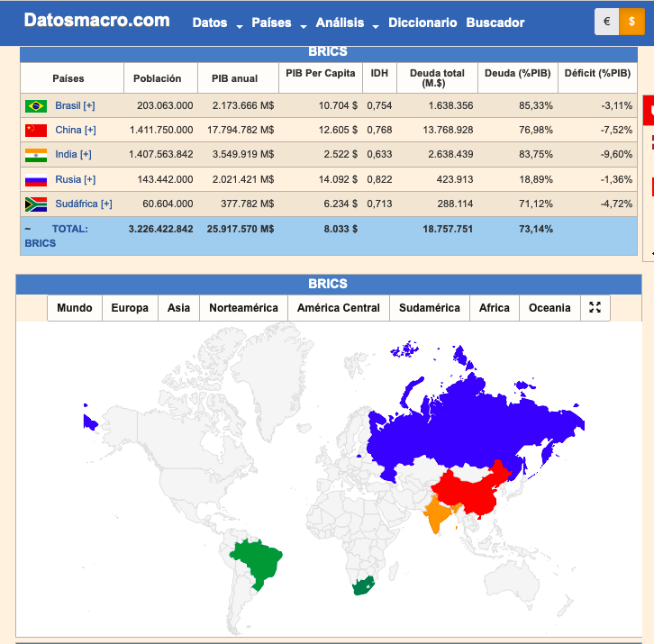
Task: Select the Mundo map tab
Action: (75, 308)
